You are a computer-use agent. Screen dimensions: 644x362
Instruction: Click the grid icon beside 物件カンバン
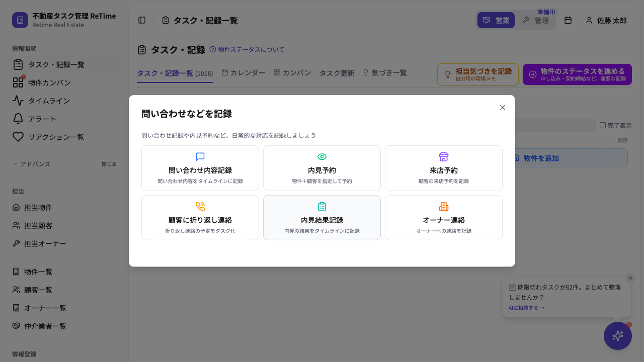18,82
